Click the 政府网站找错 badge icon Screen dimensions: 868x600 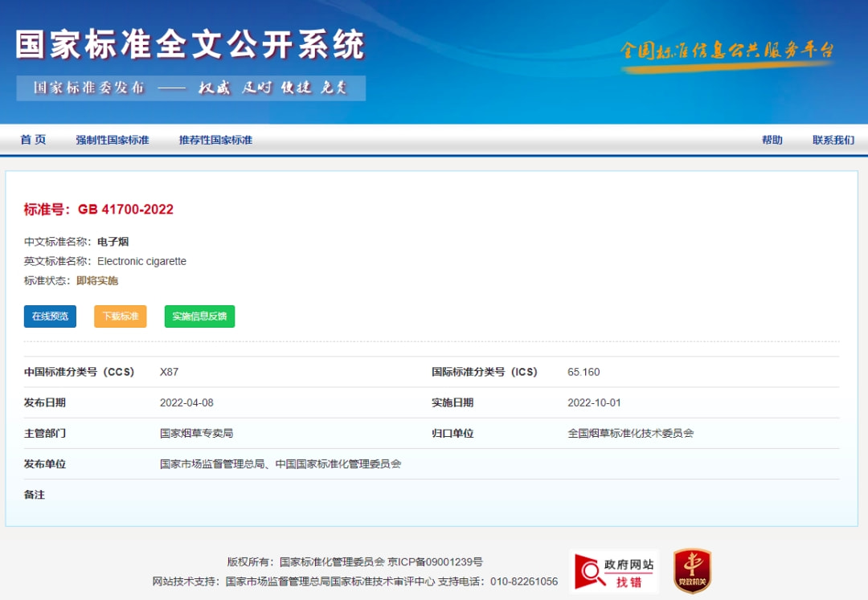614,571
